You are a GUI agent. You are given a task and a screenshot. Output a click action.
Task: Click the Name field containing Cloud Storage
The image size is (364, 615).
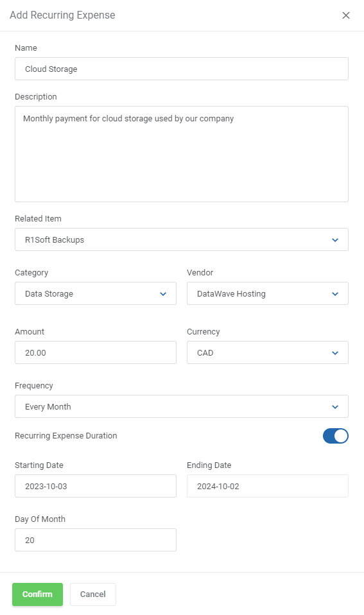(x=182, y=69)
